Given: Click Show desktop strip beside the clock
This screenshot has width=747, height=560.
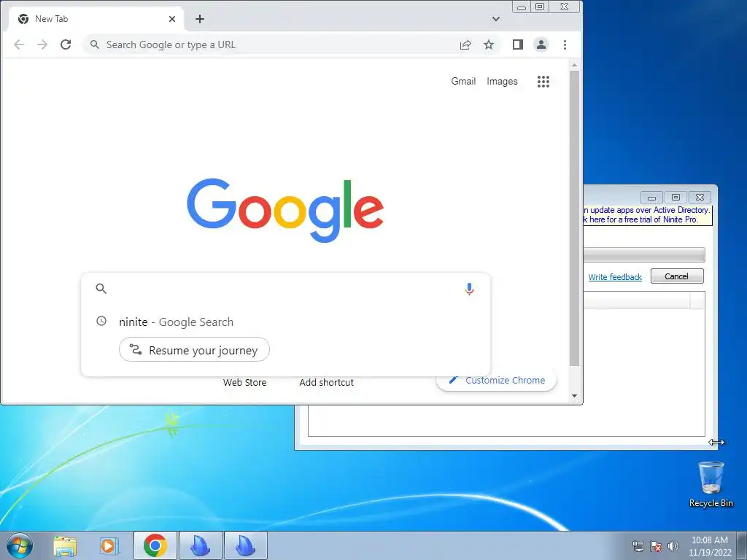Looking at the screenshot, I should 742,545.
